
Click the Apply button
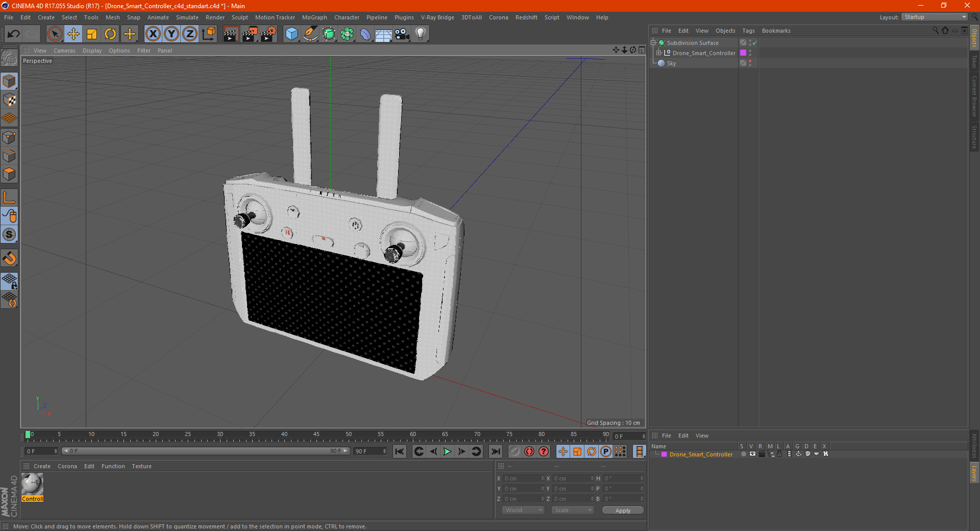623,510
